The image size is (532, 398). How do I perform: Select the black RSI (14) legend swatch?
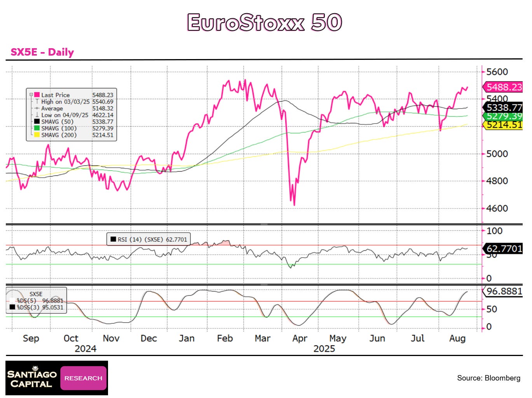tap(113, 239)
